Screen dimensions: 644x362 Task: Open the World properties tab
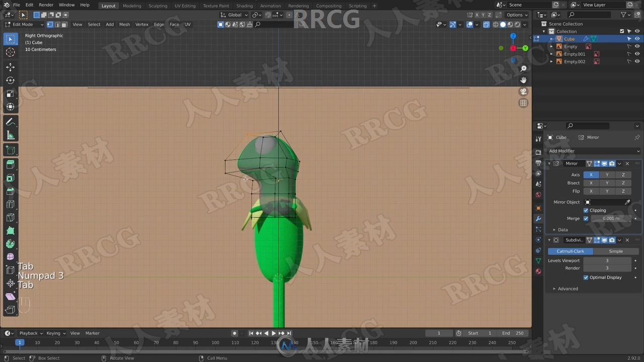pos(538,195)
